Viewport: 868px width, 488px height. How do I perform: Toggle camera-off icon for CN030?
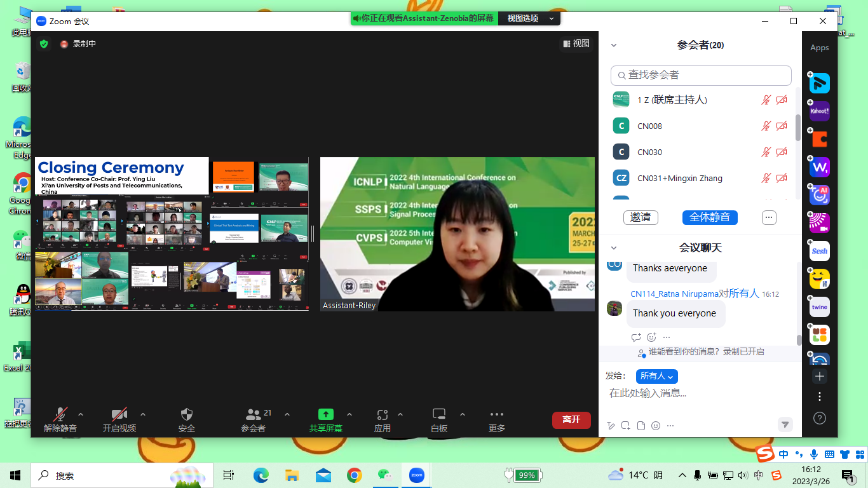click(x=782, y=152)
